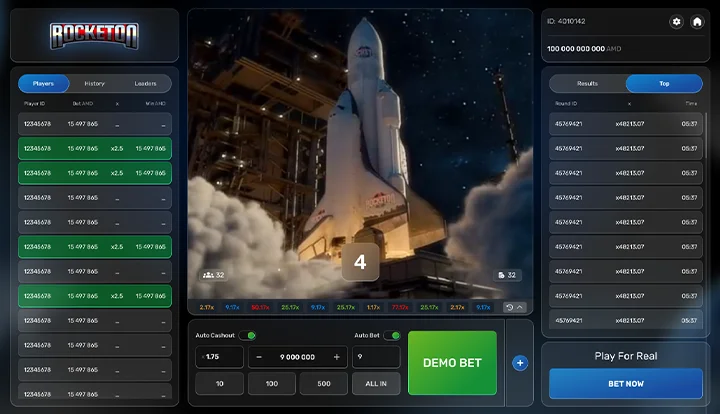Screen dimensions: 720x414
Task: Go to the home icon
Action: coord(697,22)
